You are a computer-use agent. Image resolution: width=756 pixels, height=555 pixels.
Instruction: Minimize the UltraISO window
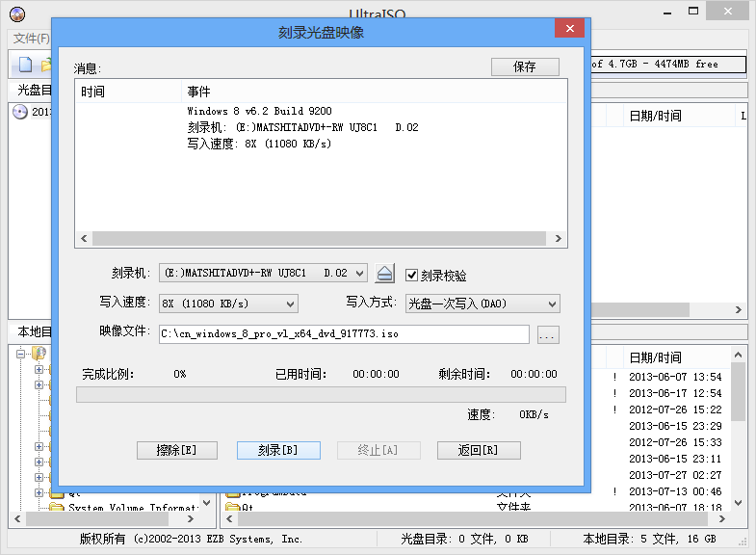[667, 13]
